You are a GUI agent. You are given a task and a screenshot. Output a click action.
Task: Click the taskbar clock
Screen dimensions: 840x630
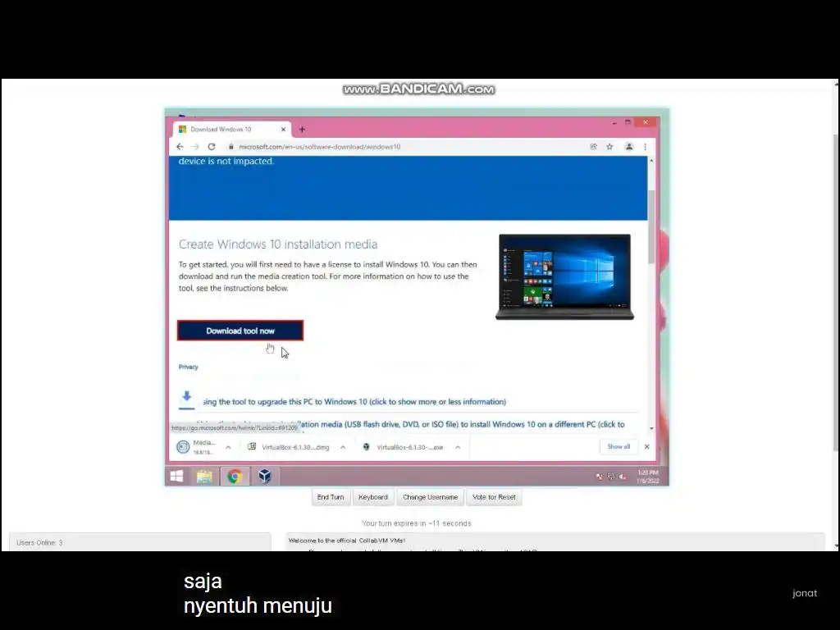click(x=648, y=477)
